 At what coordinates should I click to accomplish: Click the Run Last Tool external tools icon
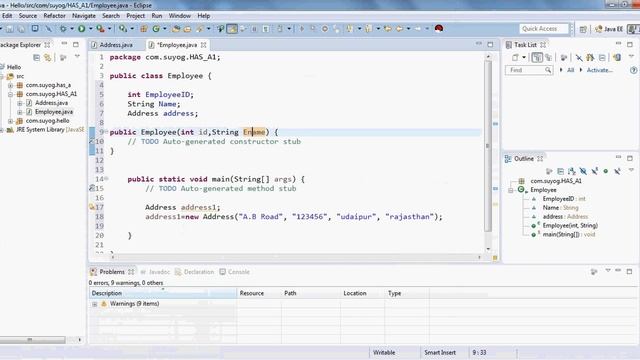click(100, 29)
